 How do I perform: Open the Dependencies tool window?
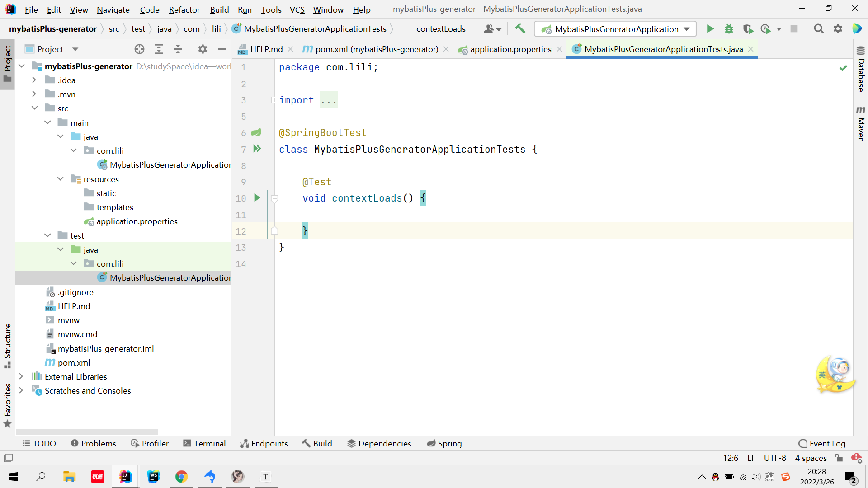pyautogui.click(x=379, y=444)
